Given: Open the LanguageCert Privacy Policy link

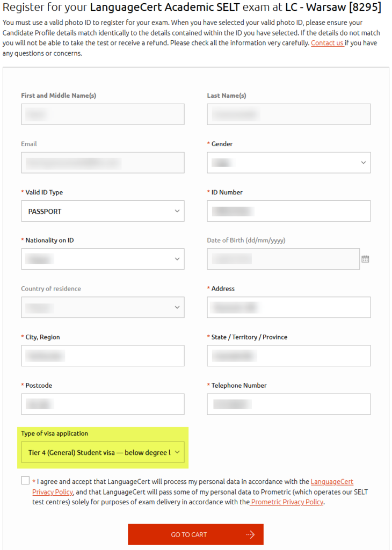Looking at the screenshot, I should tap(331, 482).
